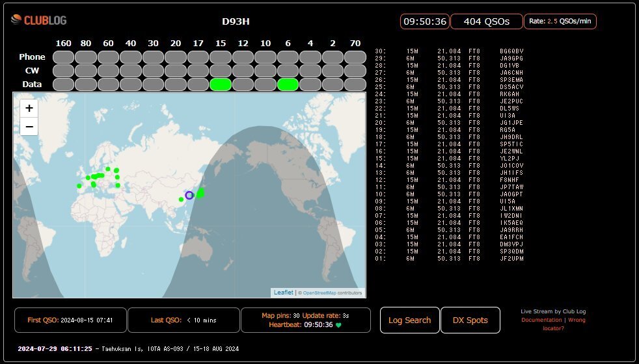The height and width of the screenshot is (364, 639).
Task: Click the Phone 160m band slot
Action: (63, 57)
